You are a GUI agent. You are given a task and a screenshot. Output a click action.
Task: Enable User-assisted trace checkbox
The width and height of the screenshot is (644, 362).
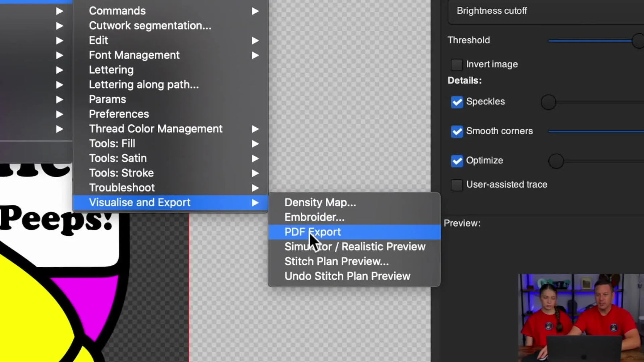(x=457, y=185)
